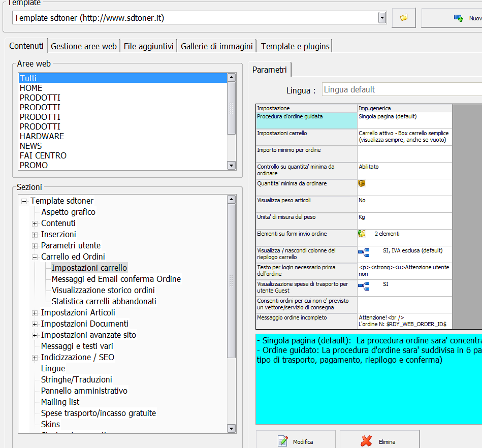Image resolution: width=482 pixels, height=448 pixels.
Task: Select Lingue tree item
Action: click(53, 368)
